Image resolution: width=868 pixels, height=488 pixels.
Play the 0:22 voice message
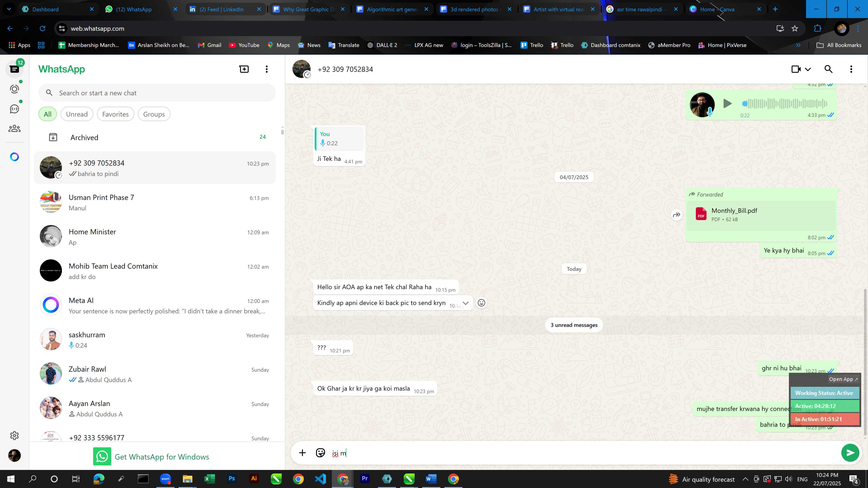(x=727, y=103)
